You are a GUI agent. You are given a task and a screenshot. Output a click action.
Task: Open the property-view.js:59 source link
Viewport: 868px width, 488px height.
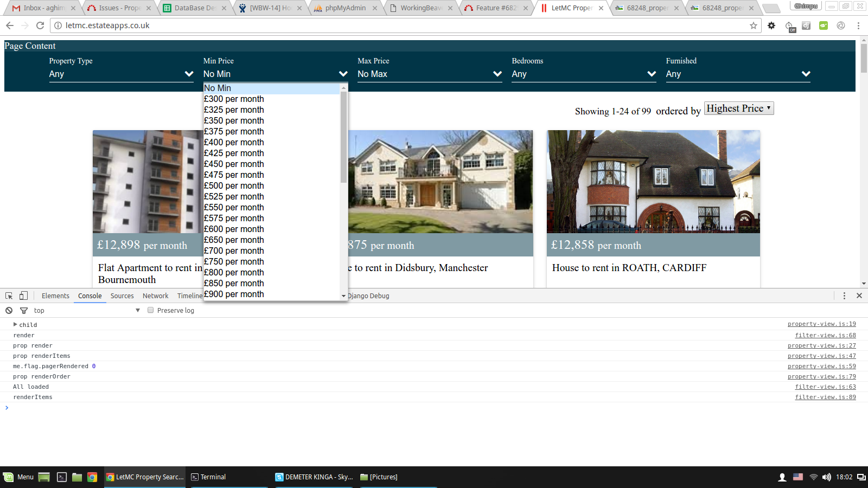pos(822,366)
